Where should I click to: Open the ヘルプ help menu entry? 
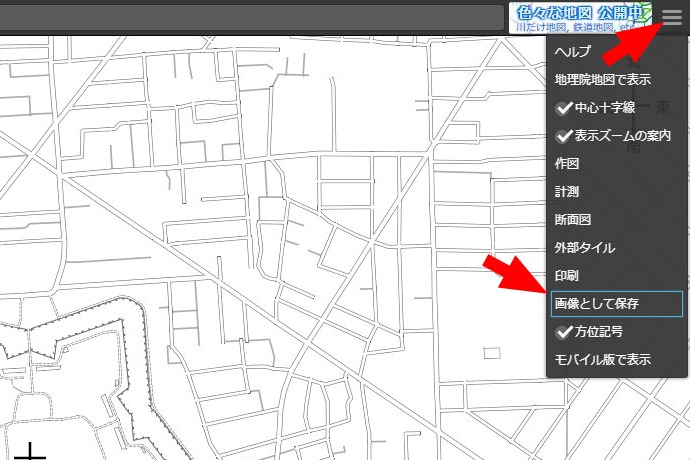point(573,51)
